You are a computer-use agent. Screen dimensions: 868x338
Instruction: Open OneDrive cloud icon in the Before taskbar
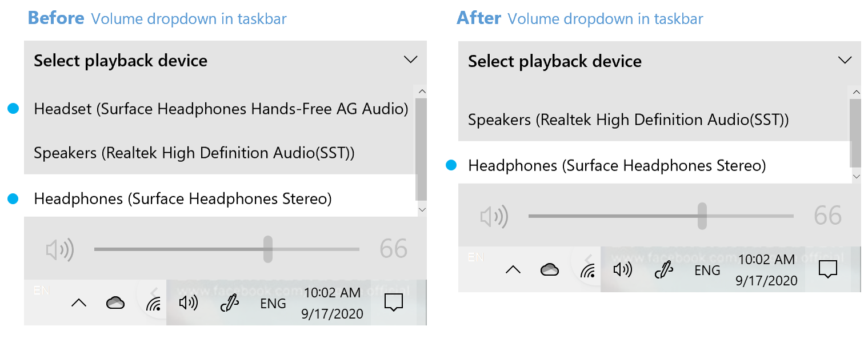coord(115,303)
